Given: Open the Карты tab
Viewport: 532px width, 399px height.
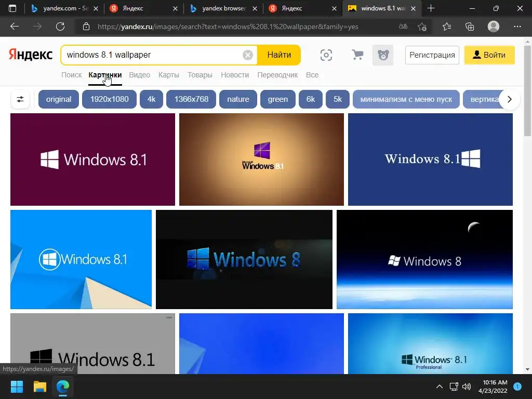Looking at the screenshot, I should tap(169, 75).
